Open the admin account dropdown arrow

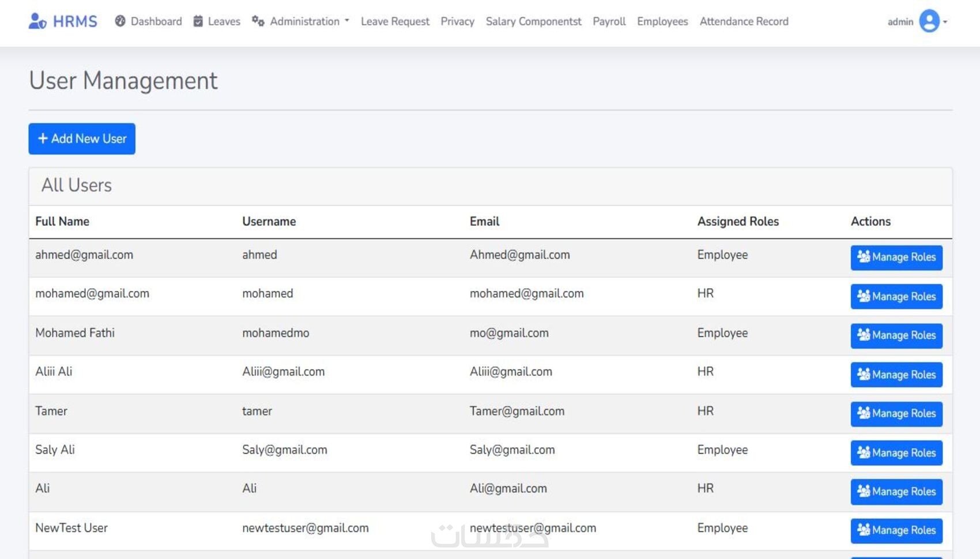[x=945, y=22]
